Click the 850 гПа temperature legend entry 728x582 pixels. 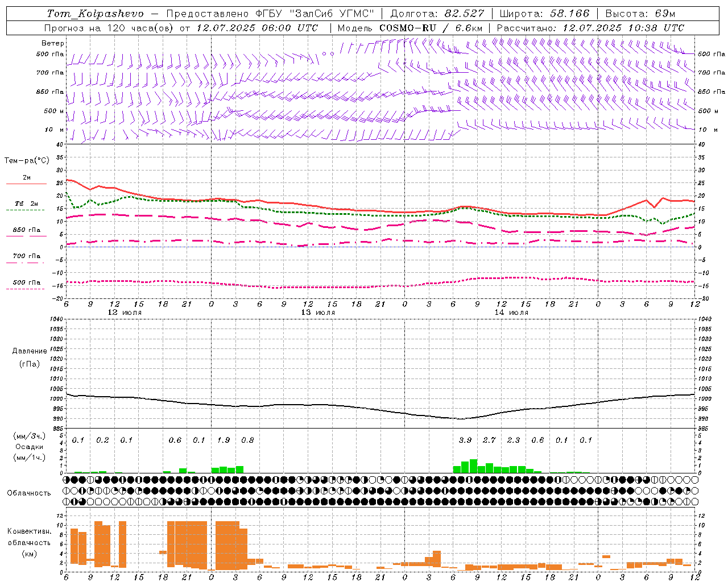27,230
